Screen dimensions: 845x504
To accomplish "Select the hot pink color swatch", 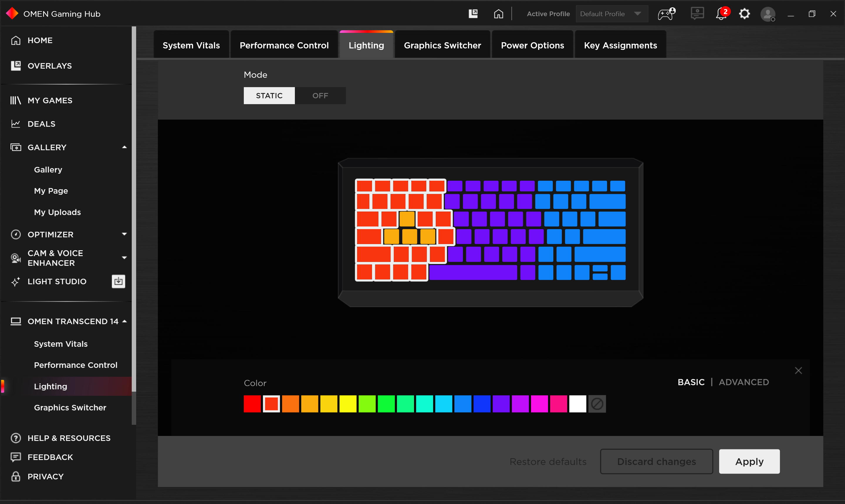I will (558, 403).
